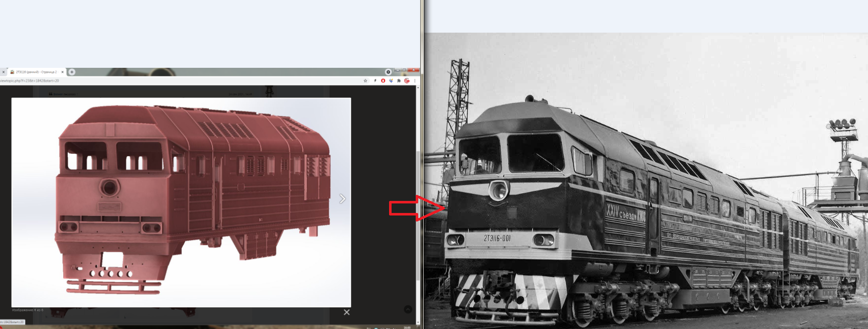
Task: Open the Chrome three-dot menu
Action: pyautogui.click(x=414, y=80)
